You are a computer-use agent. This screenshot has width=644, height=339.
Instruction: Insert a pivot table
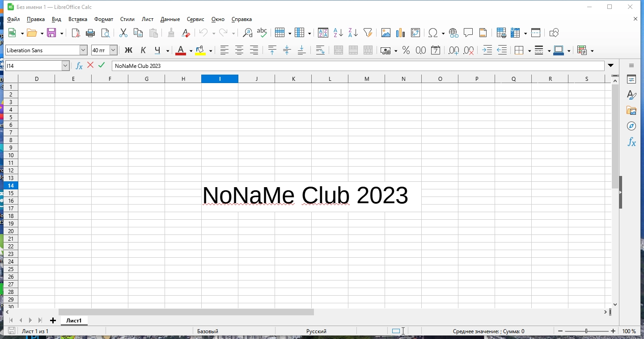[415, 33]
